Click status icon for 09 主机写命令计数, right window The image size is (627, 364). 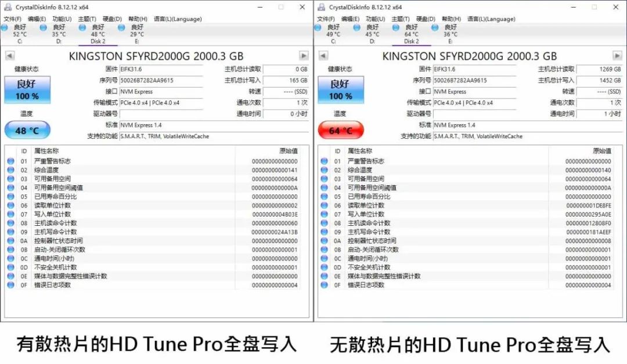click(x=325, y=232)
